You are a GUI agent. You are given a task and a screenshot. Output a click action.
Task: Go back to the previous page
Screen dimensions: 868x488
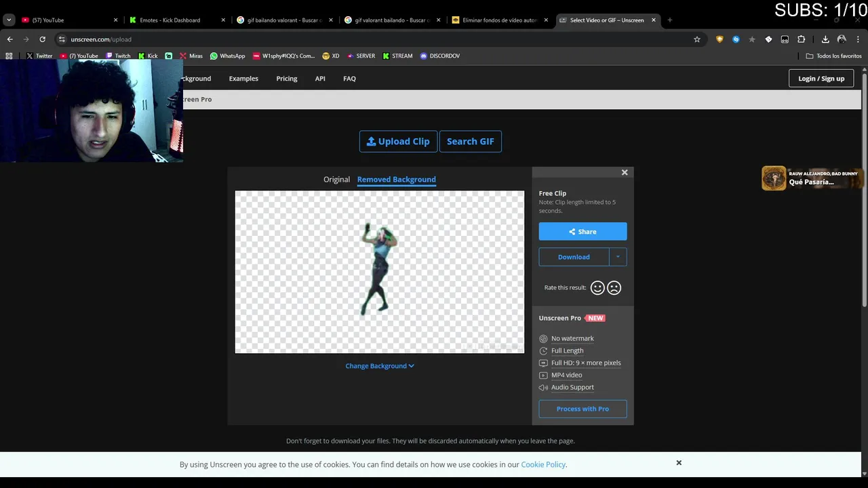point(9,39)
